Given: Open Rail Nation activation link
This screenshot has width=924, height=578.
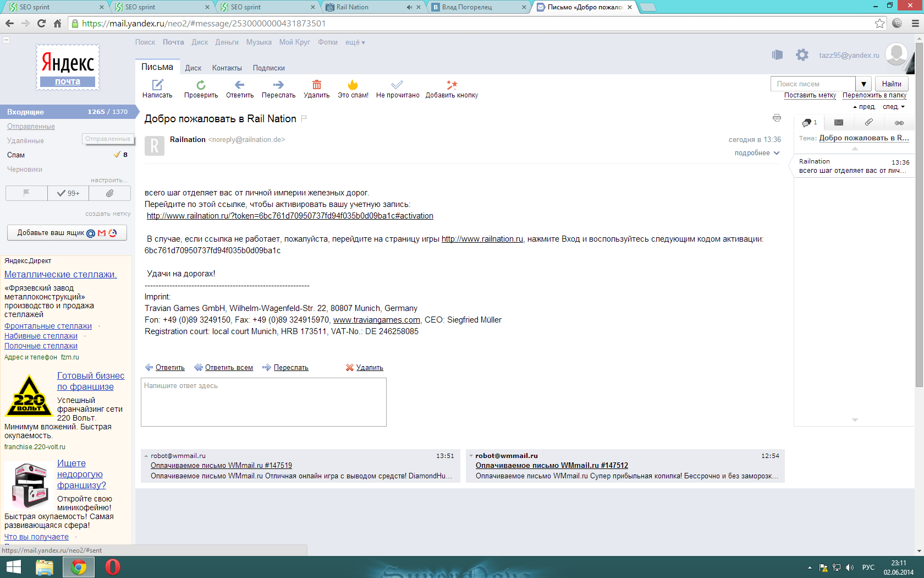Looking at the screenshot, I should 290,216.
